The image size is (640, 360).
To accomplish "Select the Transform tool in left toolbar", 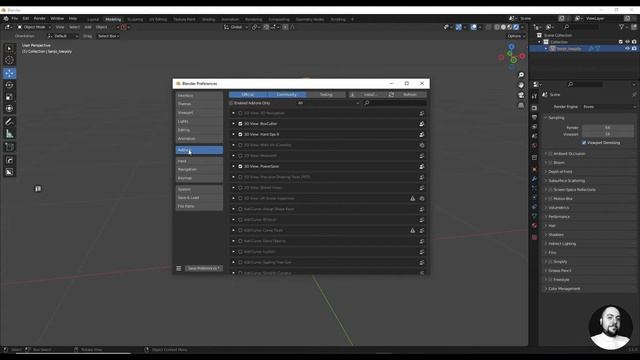I will 9,109.
